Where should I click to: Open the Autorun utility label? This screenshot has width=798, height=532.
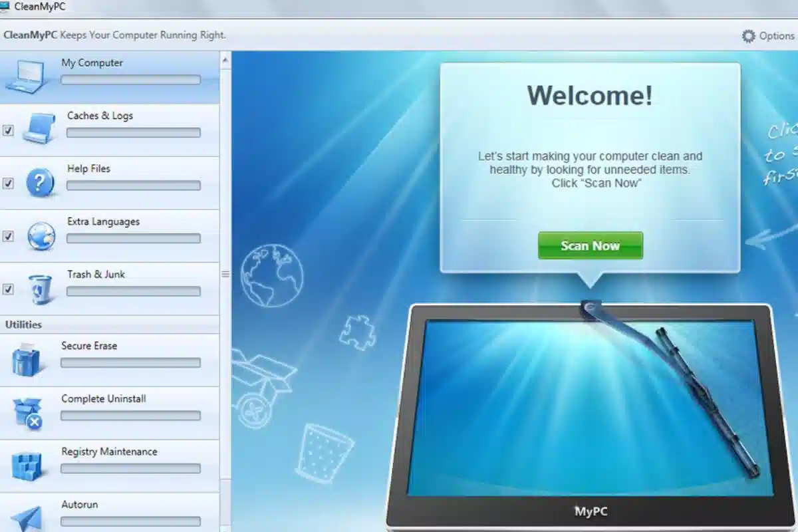coord(79,504)
